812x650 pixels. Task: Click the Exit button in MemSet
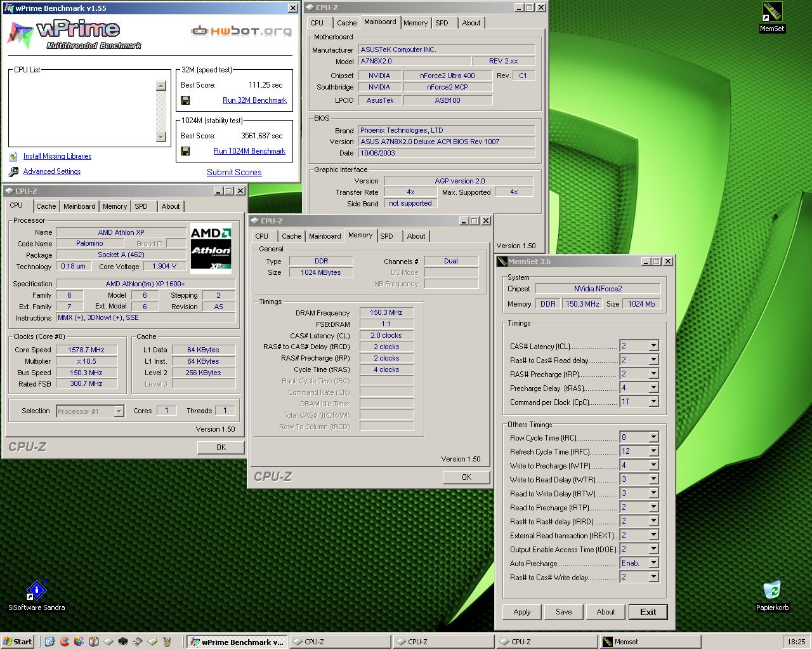[648, 612]
